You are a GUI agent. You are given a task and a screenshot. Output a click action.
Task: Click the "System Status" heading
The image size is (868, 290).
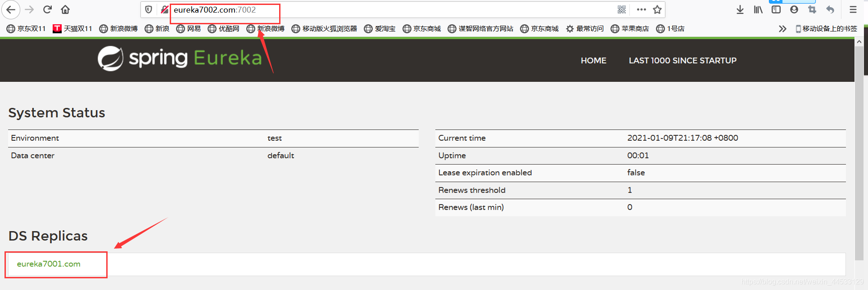coord(57,113)
